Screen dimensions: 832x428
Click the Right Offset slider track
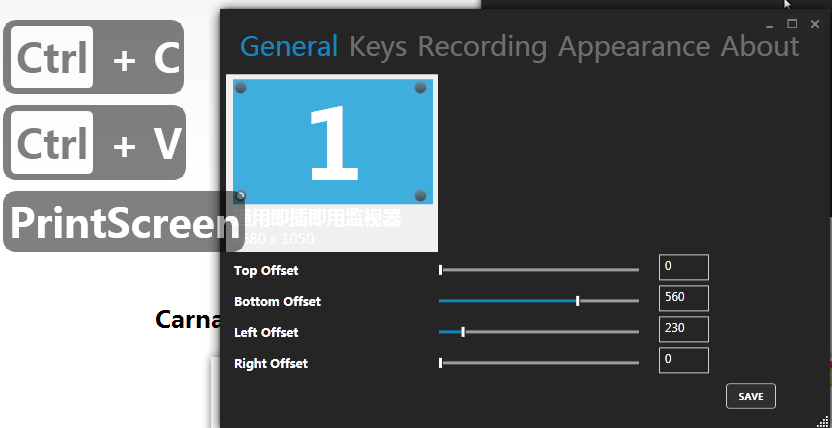click(x=540, y=363)
